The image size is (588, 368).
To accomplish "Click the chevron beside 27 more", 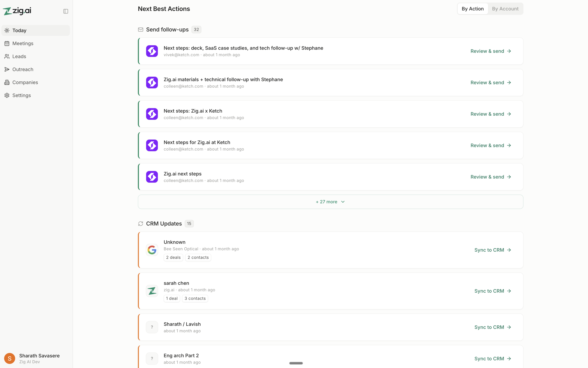I will coord(343,202).
